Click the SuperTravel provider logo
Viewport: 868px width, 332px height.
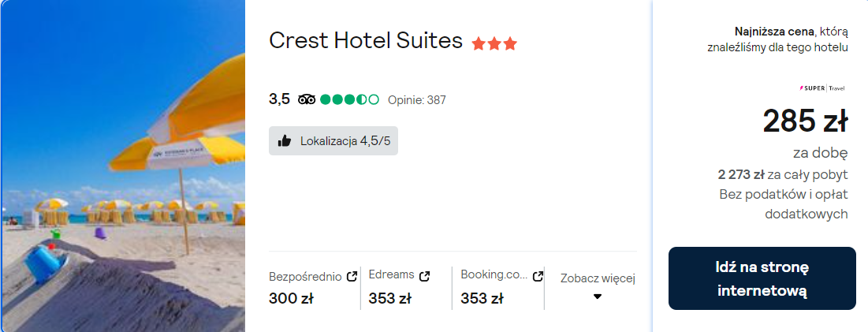tap(823, 88)
